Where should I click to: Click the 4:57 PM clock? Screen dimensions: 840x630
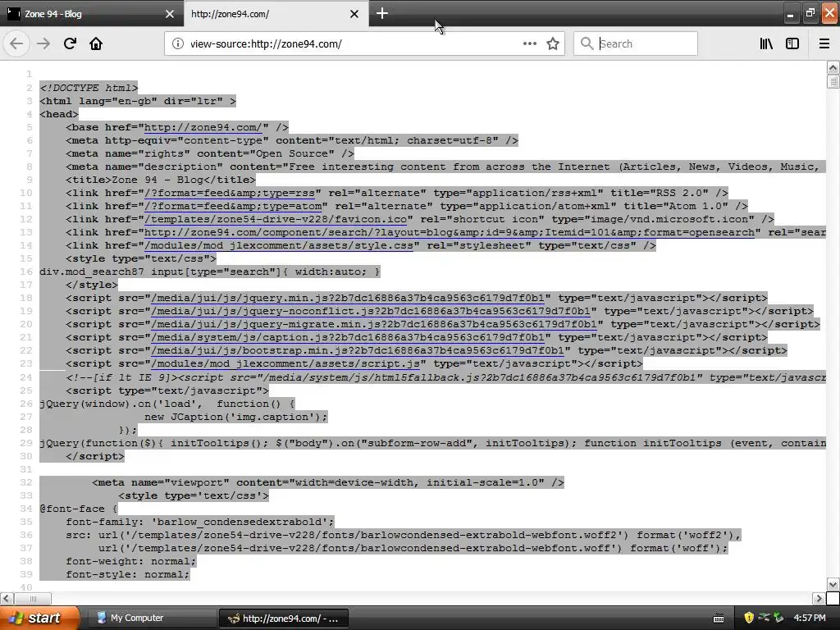(810, 618)
